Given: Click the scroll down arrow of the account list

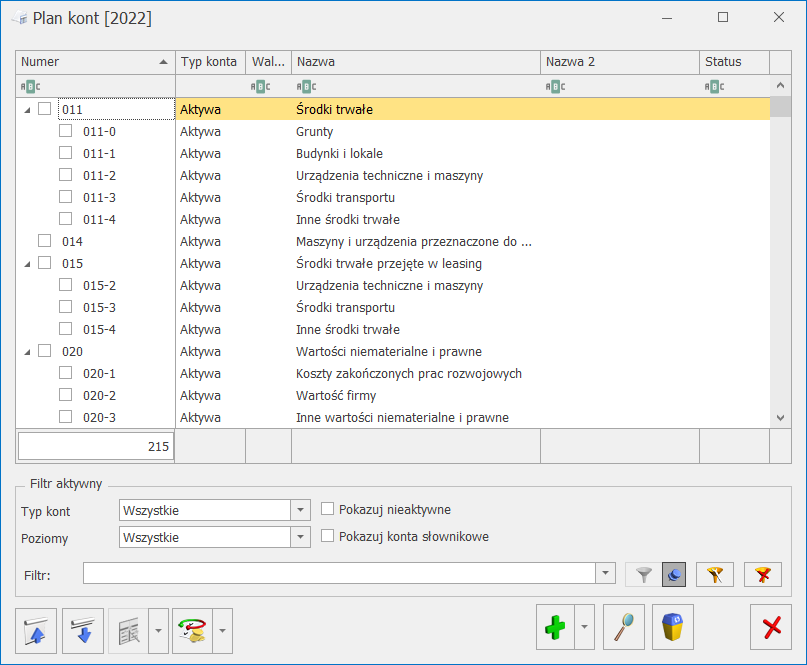Looking at the screenshot, I should (780, 418).
